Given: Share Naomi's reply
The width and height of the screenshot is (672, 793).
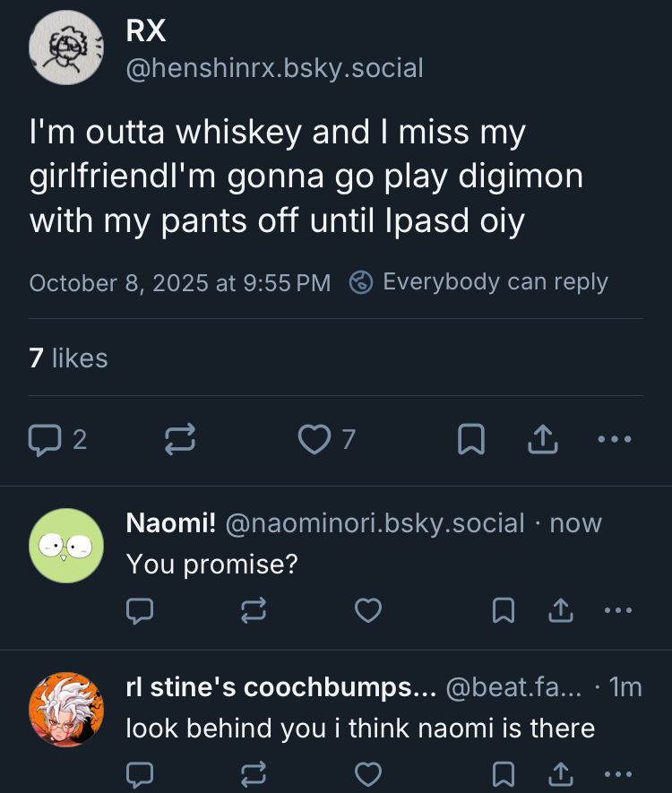Looking at the screenshot, I should click(x=560, y=610).
